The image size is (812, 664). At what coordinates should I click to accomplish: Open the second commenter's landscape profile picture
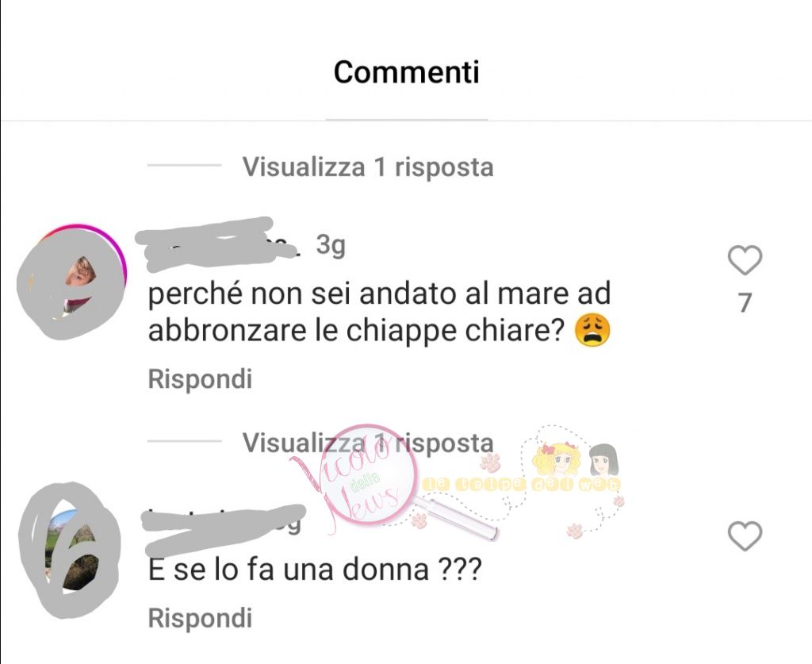pos(70,550)
